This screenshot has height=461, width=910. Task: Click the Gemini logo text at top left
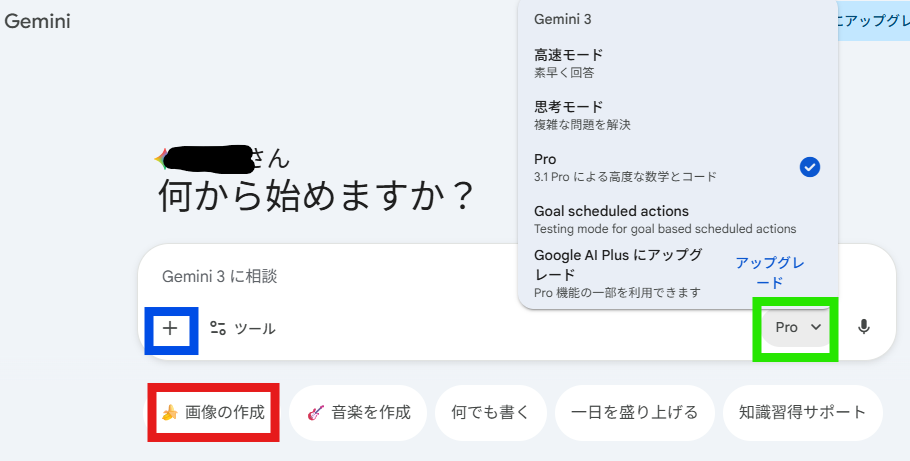pos(38,21)
